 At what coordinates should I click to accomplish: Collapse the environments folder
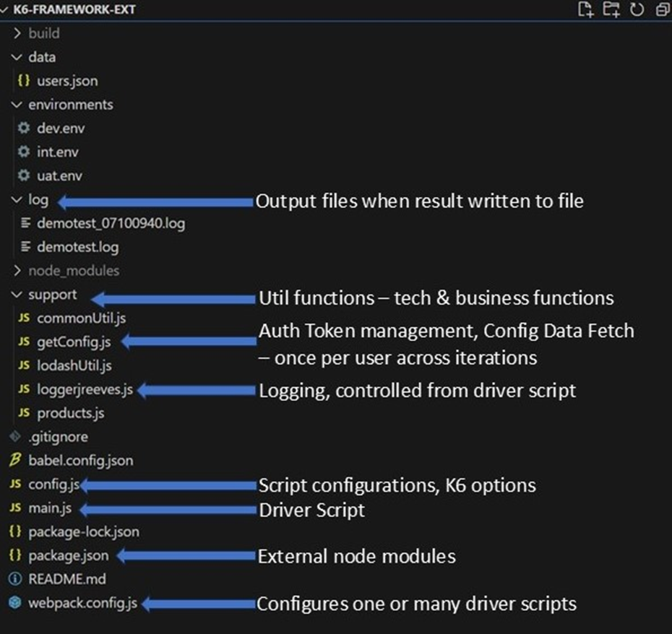point(17,104)
